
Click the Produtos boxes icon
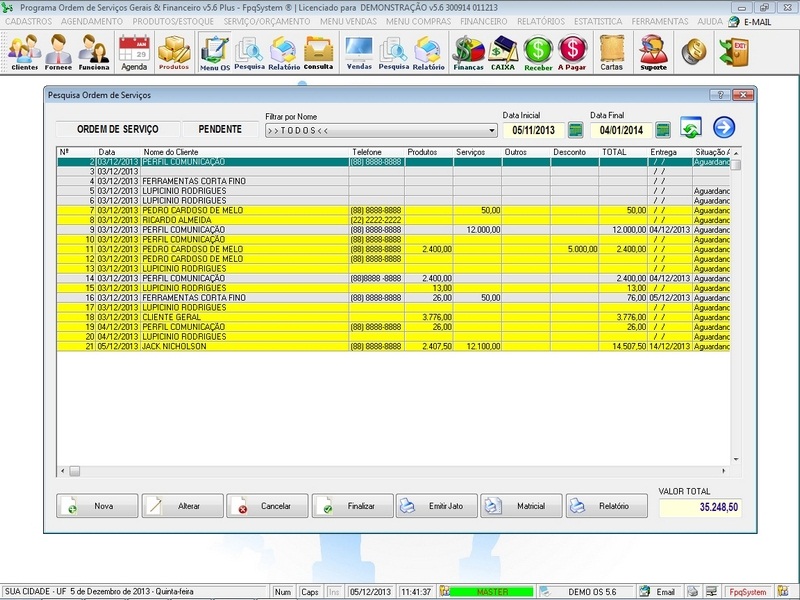coord(174,52)
